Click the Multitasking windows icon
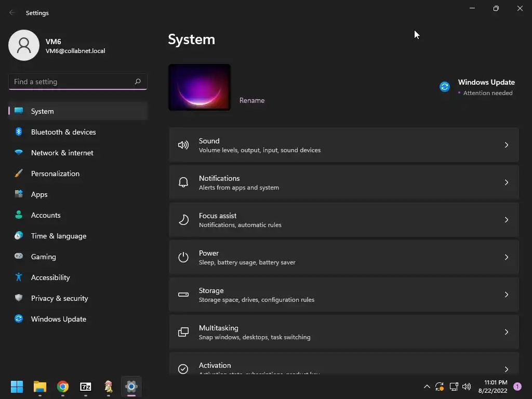532x399 pixels. (x=183, y=332)
